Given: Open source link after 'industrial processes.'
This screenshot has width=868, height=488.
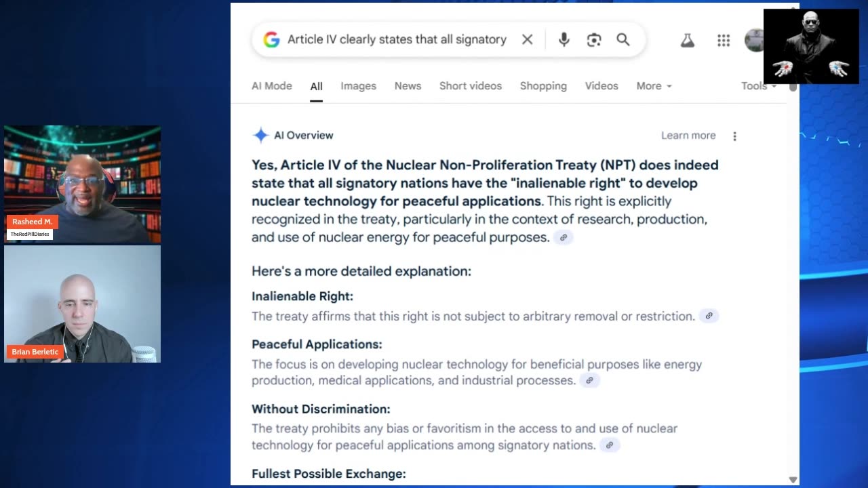Looking at the screenshot, I should [x=589, y=381].
